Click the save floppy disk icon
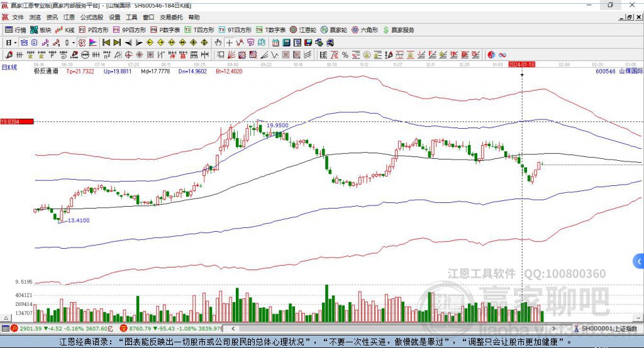 coord(308,43)
